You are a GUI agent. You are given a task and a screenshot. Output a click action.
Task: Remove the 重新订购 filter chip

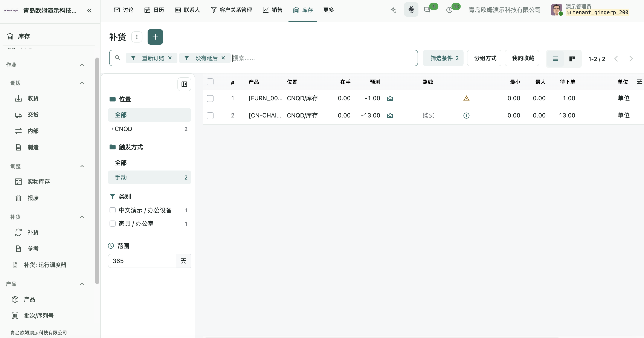pos(170,58)
